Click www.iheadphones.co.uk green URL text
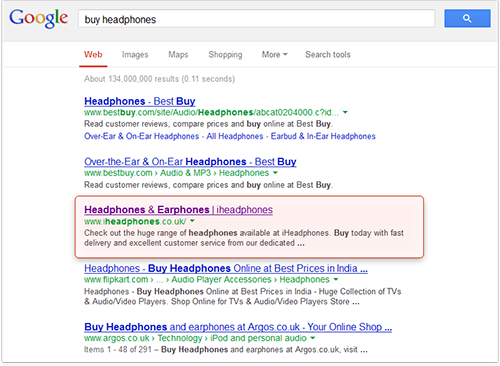 click(x=135, y=221)
